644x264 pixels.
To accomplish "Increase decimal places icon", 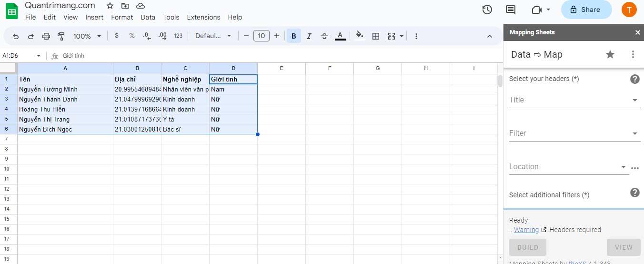I will (x=162, y=36).
